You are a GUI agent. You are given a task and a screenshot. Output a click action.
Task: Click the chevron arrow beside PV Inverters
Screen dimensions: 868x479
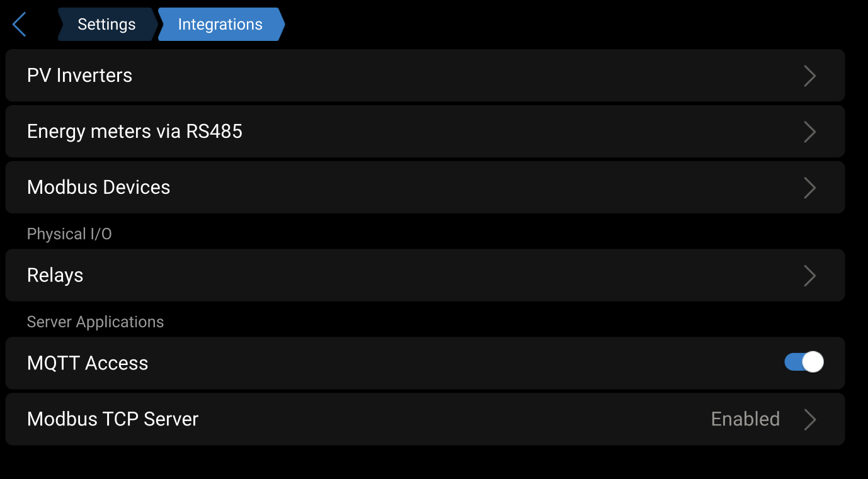pyautogui.click(x=810, y=76)
